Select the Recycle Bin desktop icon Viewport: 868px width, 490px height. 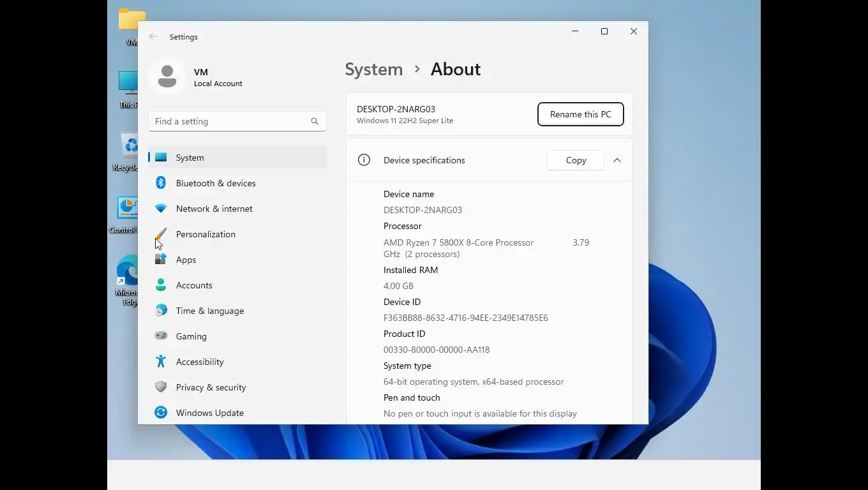pos(126,153)
